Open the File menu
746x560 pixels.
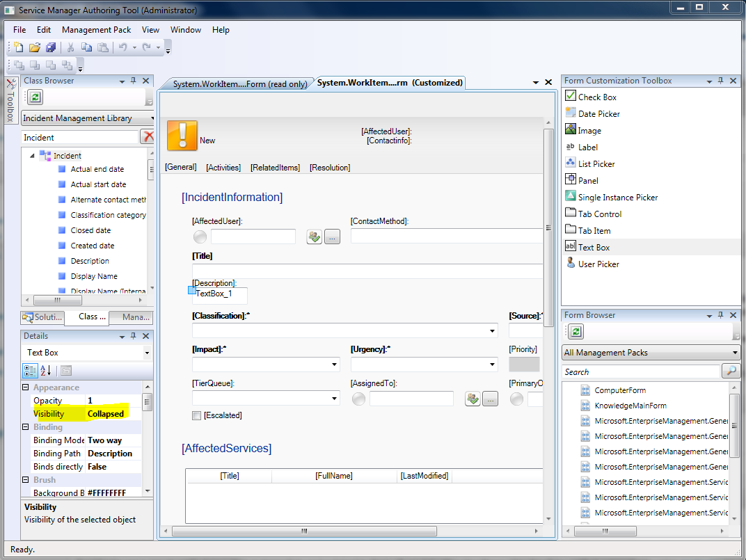coord(19,29)
